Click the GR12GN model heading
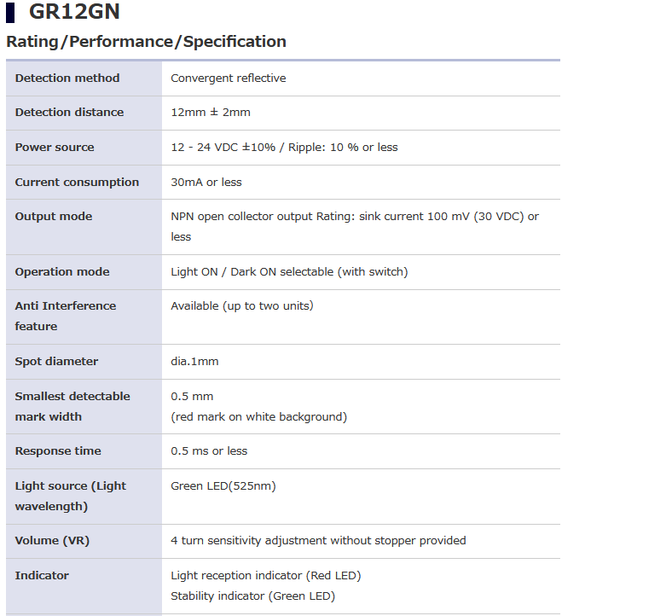Image resolution: width=672 pixels, height=616 pixels. (x=74, y=11)
